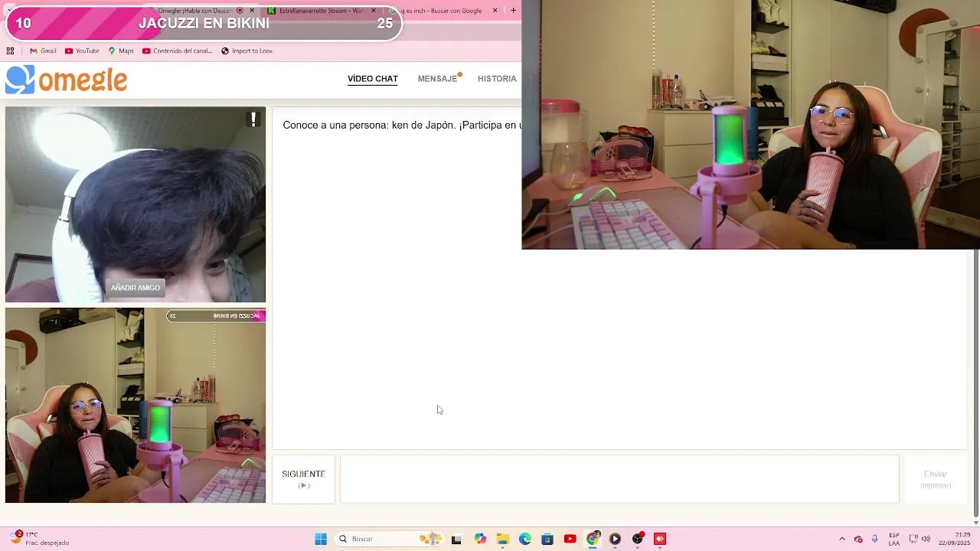Click the Omegle logo
This screenshot has height=551, width=980.
[x=66, y=80]
